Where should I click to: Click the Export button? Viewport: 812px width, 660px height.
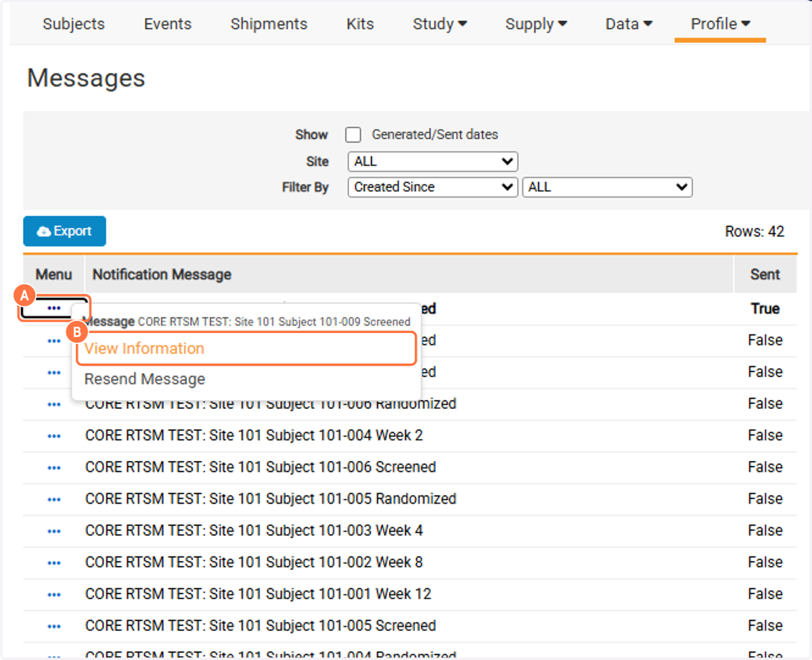click(64, 232)
